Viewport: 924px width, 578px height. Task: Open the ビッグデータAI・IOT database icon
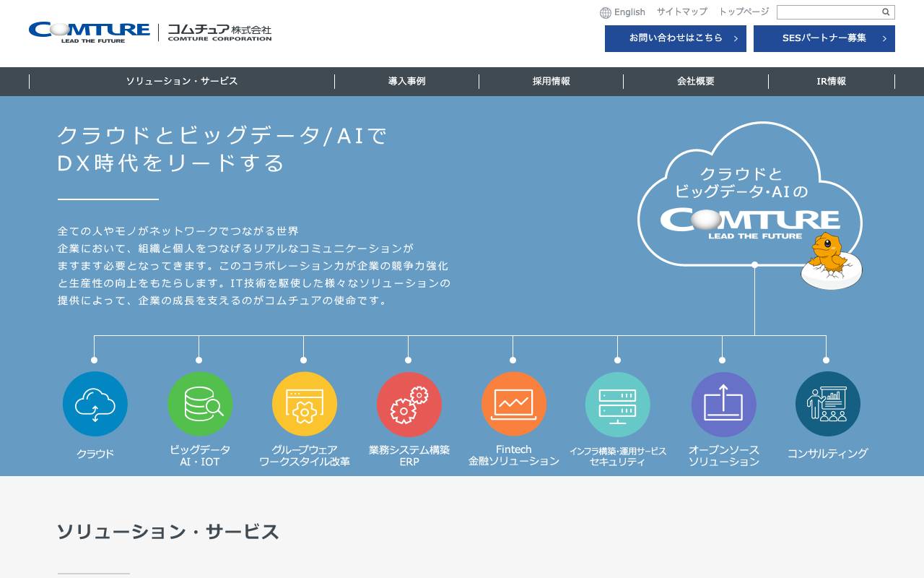199,404
